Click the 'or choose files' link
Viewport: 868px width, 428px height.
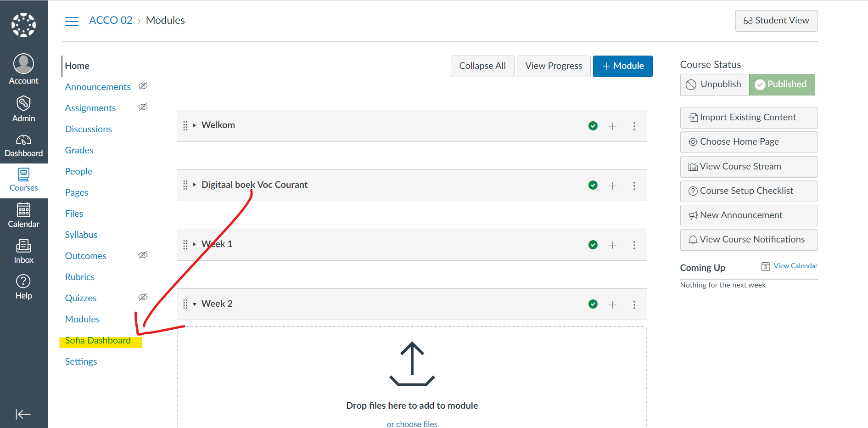tap(412, 424)
